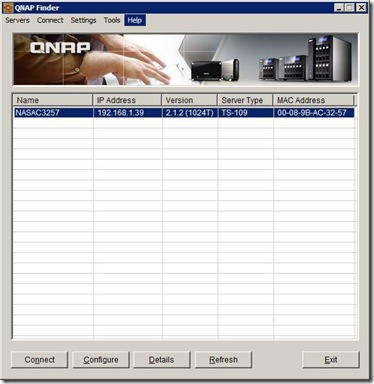Click the Configure button
The height and width of the screenshot is (384, 374).
101,360
